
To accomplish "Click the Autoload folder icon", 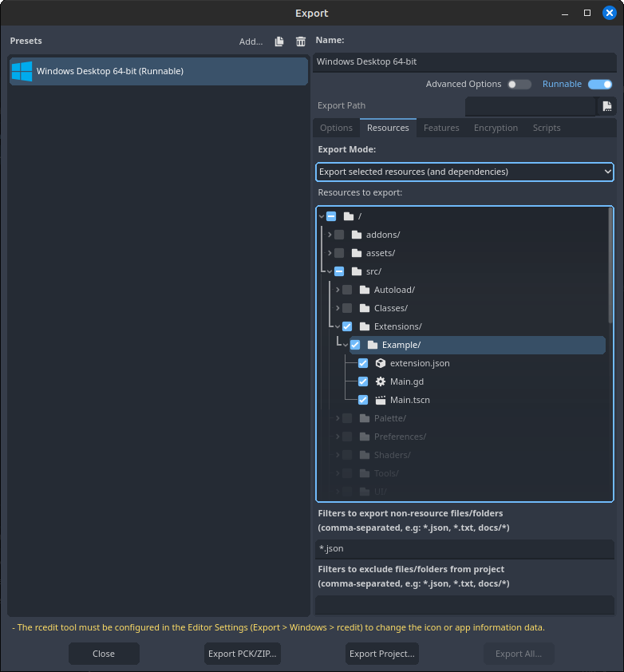I will coord(365,291).
